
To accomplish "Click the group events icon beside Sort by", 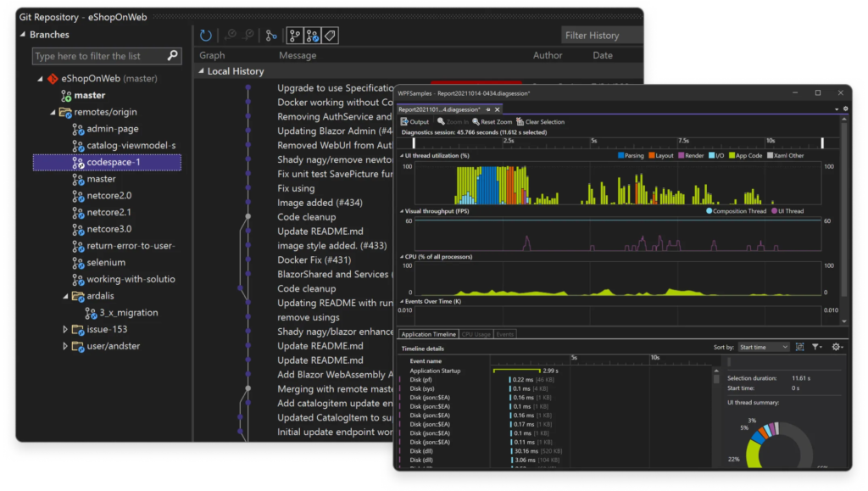I will pyautogui.click(x=799, y=347).
